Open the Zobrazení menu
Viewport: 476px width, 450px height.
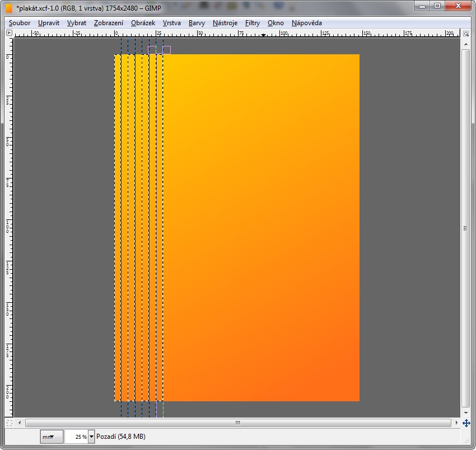(109, 23)
